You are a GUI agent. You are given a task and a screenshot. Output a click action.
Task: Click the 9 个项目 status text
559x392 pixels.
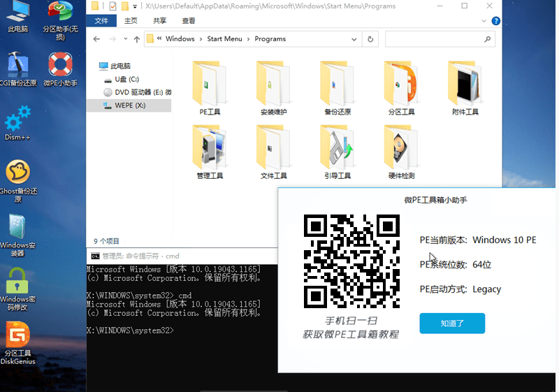click(x=106, y=241)
